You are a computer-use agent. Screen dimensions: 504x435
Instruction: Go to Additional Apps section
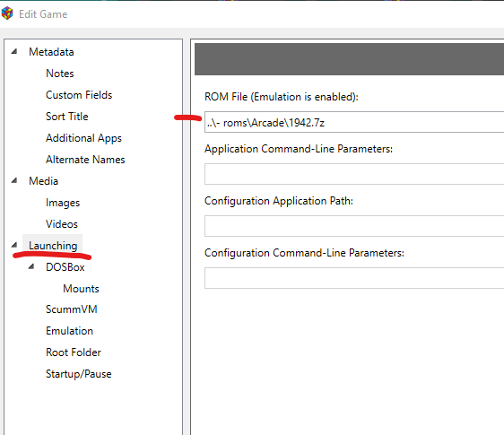[x=83, y=138]
